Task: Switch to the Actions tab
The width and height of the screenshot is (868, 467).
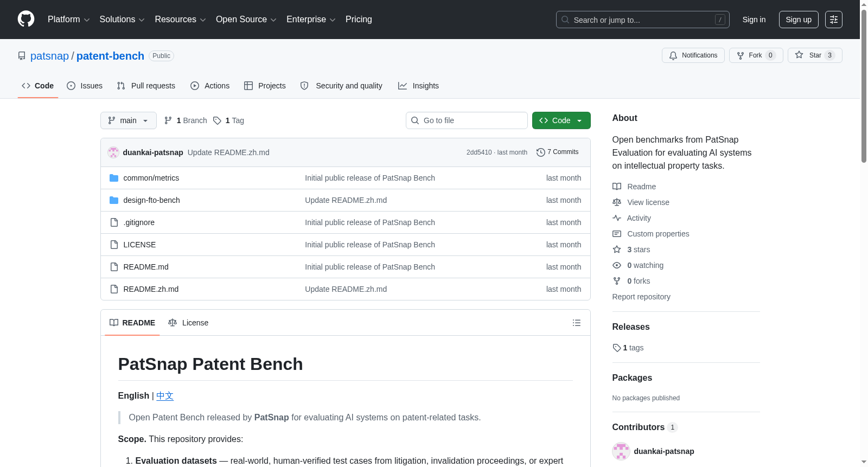Action: click(210, 86)
